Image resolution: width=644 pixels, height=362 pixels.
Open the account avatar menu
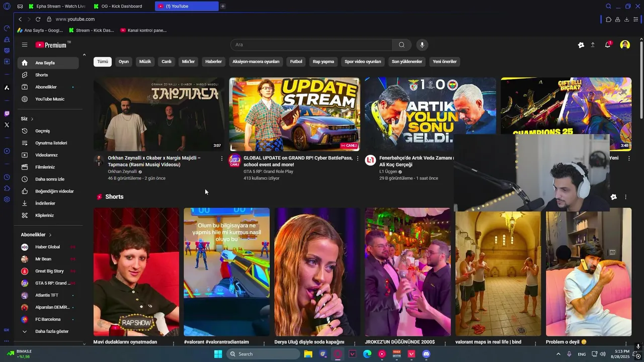click(x=625, y=45)
